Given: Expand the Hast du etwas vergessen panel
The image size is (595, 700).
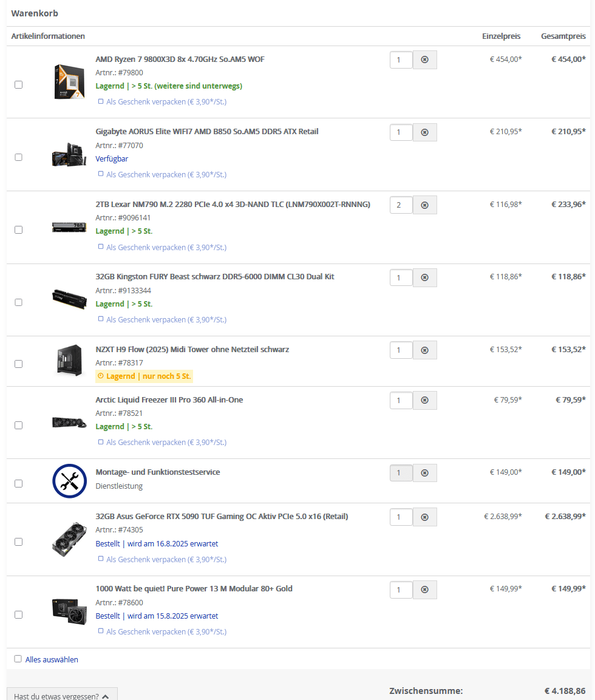Looking at the screenshot, I should [x=62, y=695].
